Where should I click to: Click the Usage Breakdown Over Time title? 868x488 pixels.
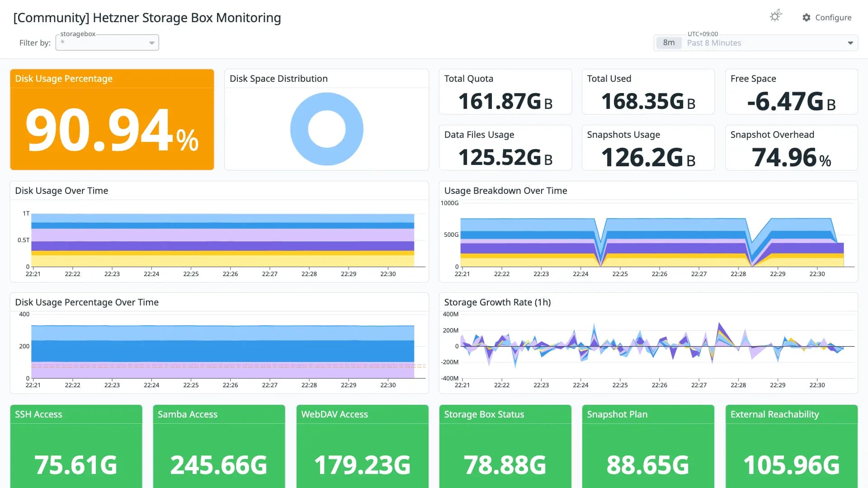point(505,191)
